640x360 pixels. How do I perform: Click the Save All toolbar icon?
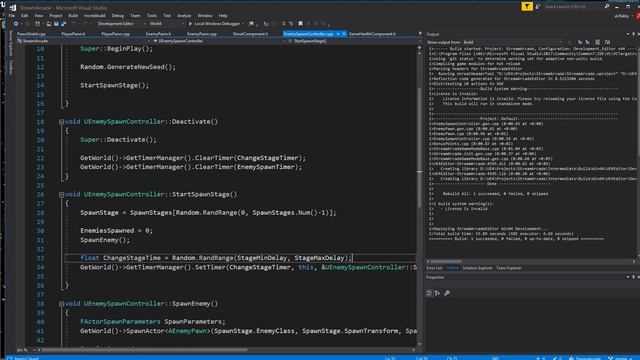point(63,24)
